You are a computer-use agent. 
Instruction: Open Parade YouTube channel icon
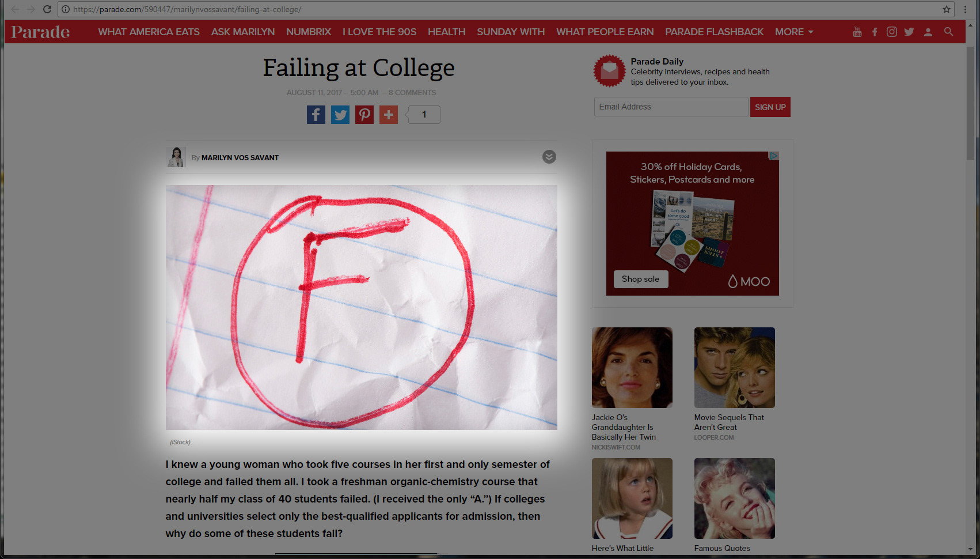click(x=857, y=32)
